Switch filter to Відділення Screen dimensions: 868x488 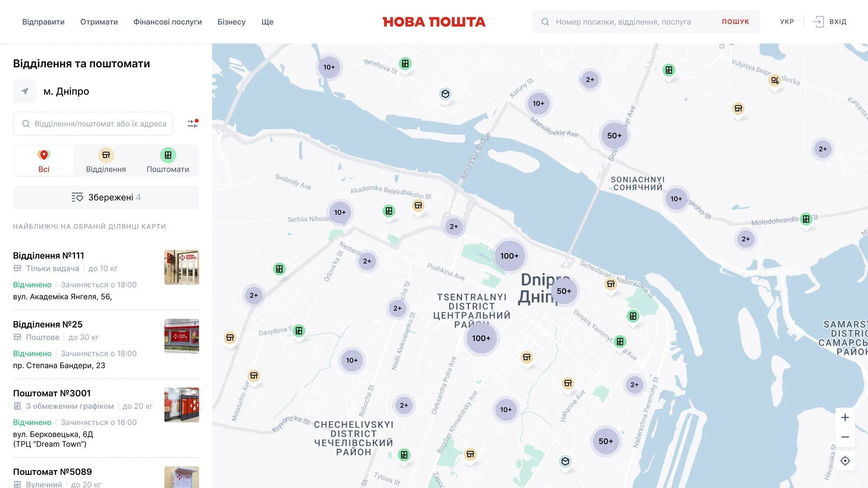pyautogui.click(x=106, y=160)
